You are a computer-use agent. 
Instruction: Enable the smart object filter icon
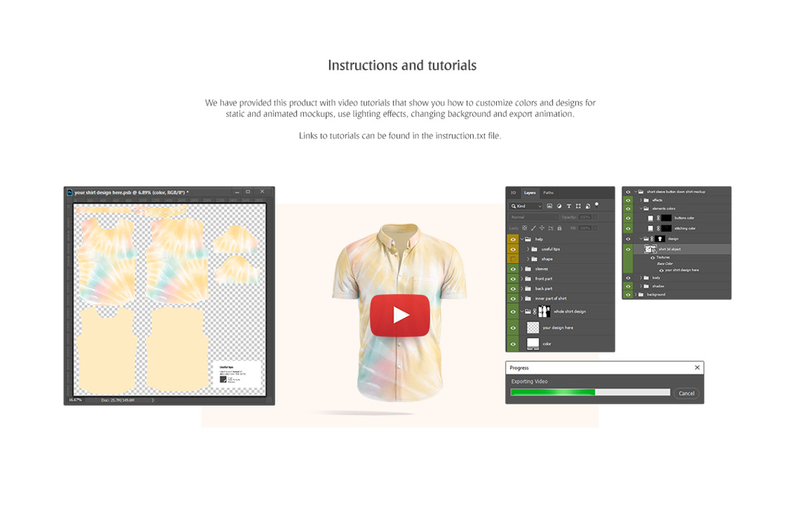[588, 206]
